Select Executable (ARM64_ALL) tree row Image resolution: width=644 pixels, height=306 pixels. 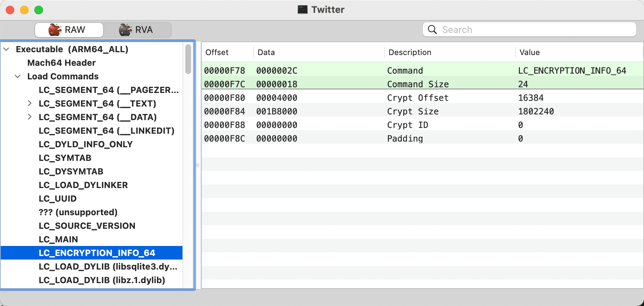coord(92,49)
